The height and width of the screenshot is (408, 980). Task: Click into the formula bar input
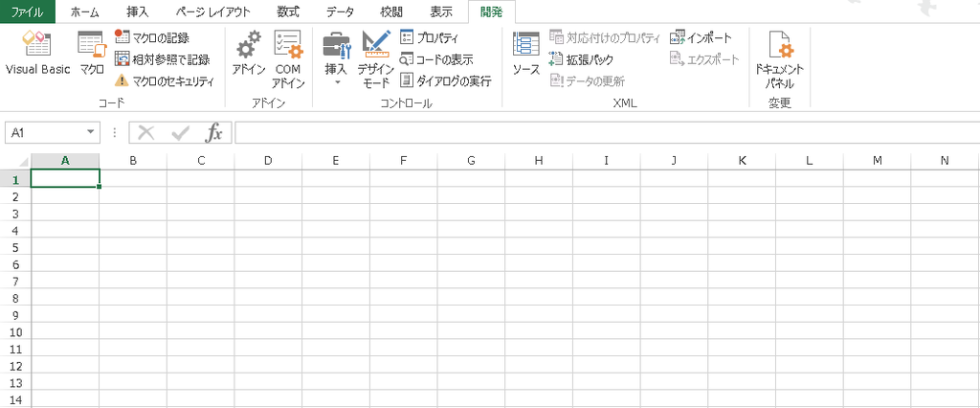tap(608, 133)
